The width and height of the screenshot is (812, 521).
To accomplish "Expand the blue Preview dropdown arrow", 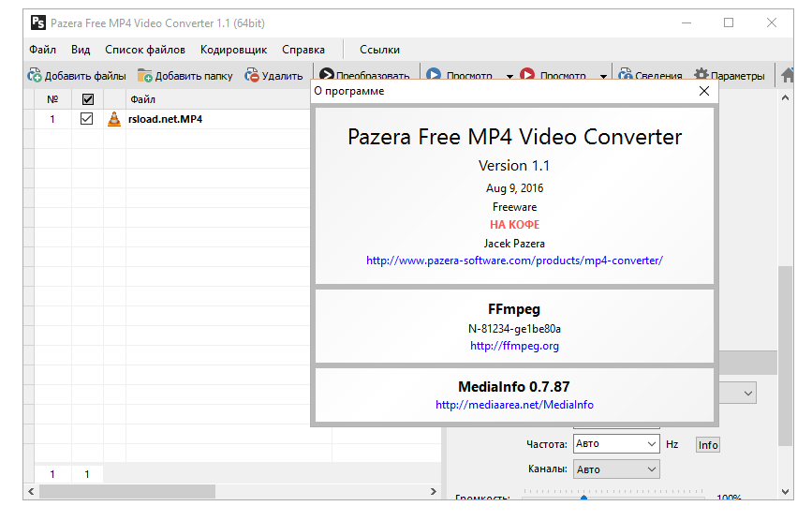I will point(509,76).
